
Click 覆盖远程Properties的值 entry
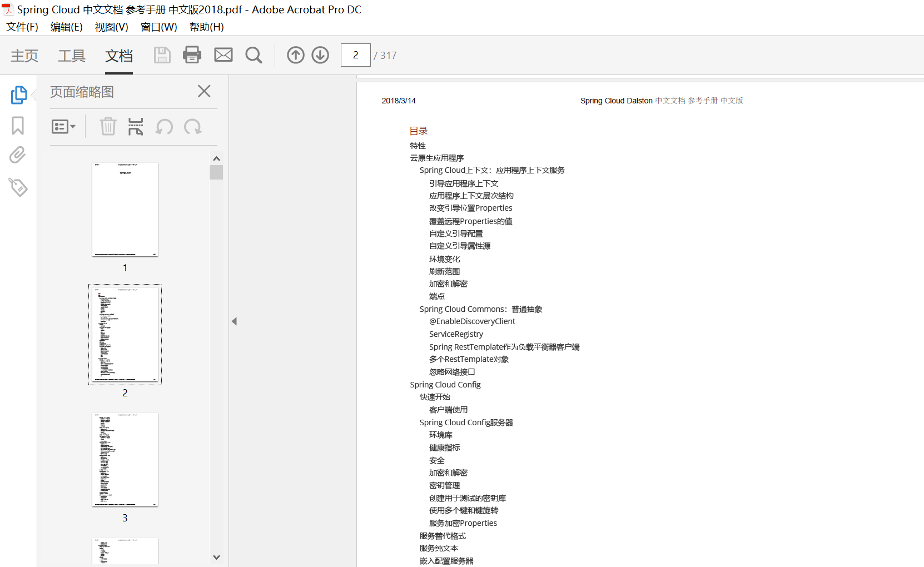471,221
